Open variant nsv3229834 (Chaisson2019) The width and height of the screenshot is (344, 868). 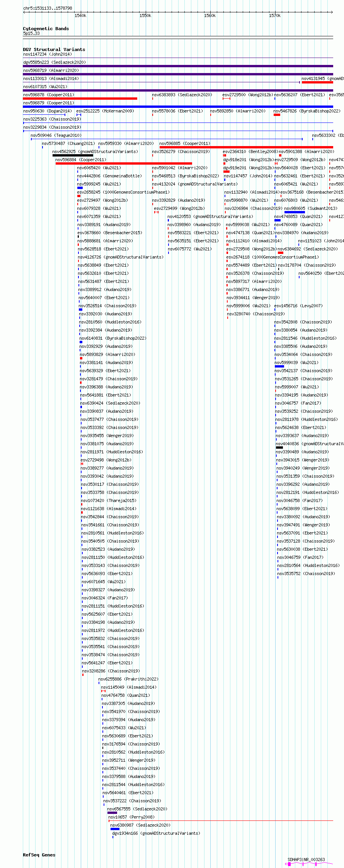point(52,127)
